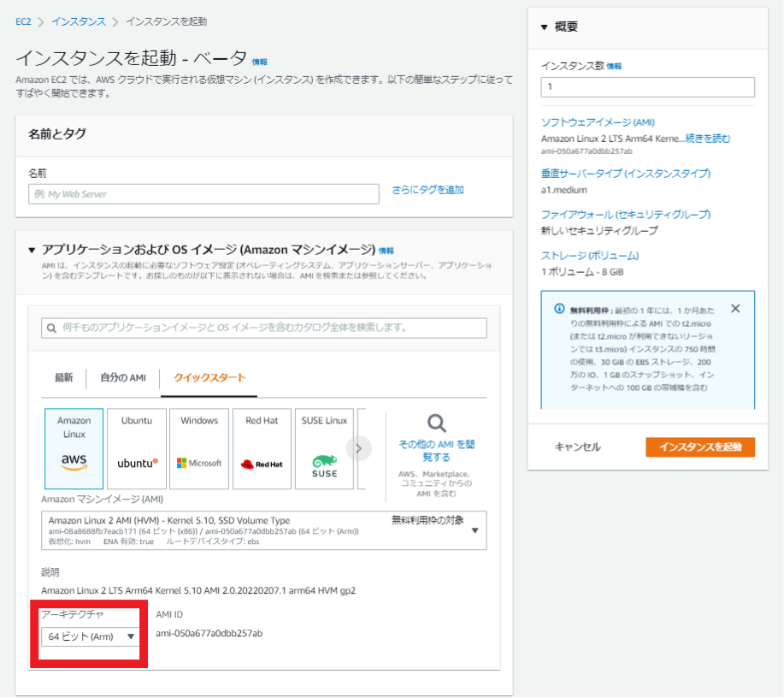Click 情報 link beside Amazon マシンイメージ heading
This screenshot has height=698, width=784.
386,251
